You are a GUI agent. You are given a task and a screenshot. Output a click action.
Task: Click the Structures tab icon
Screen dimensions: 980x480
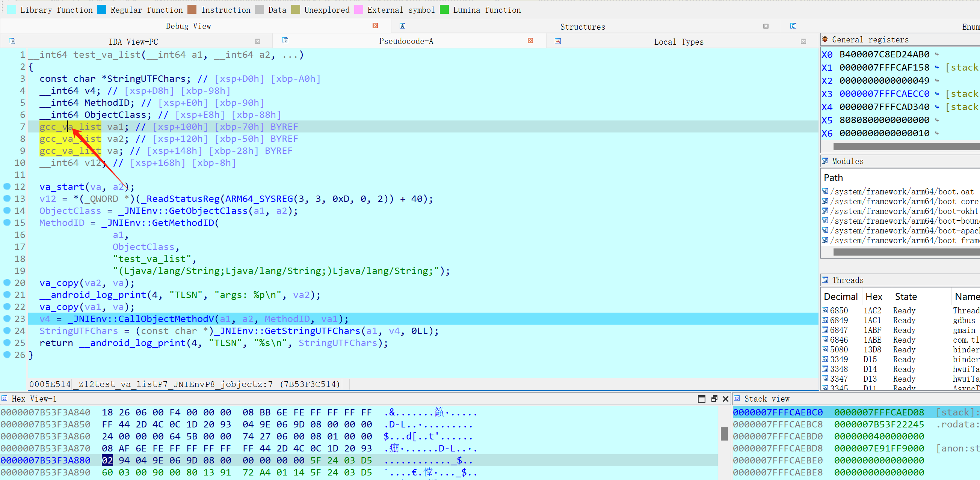coord(403,26)
